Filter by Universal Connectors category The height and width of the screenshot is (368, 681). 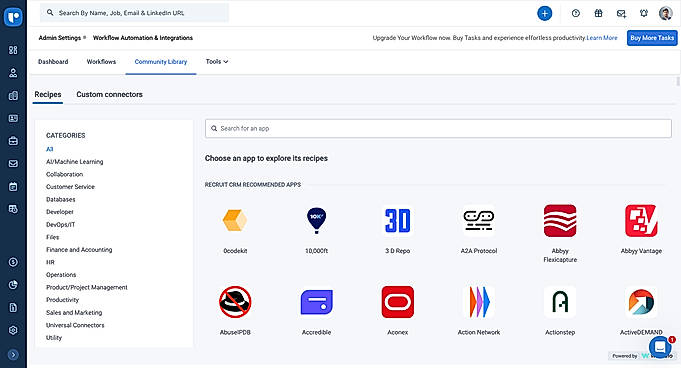(x=75, y=325)
